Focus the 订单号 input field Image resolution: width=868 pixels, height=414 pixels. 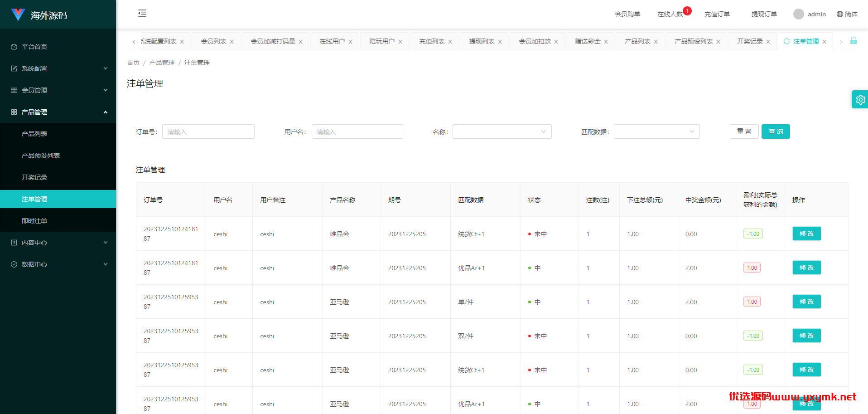[208, 132]
